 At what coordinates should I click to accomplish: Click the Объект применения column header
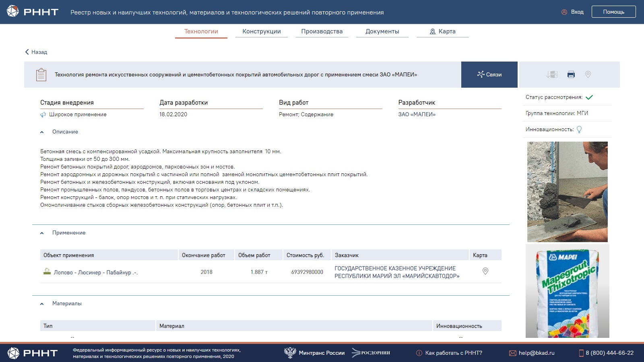click(x=109, y=255)
